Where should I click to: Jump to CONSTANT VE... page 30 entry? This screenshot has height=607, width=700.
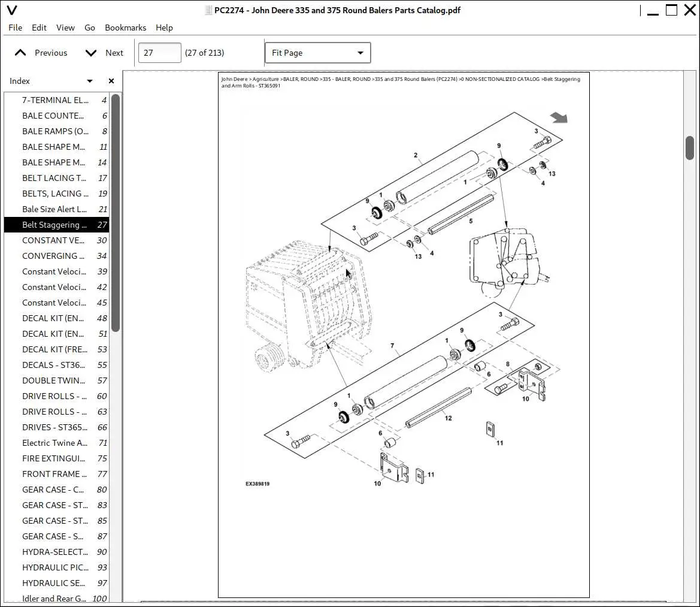click(57, 240)
